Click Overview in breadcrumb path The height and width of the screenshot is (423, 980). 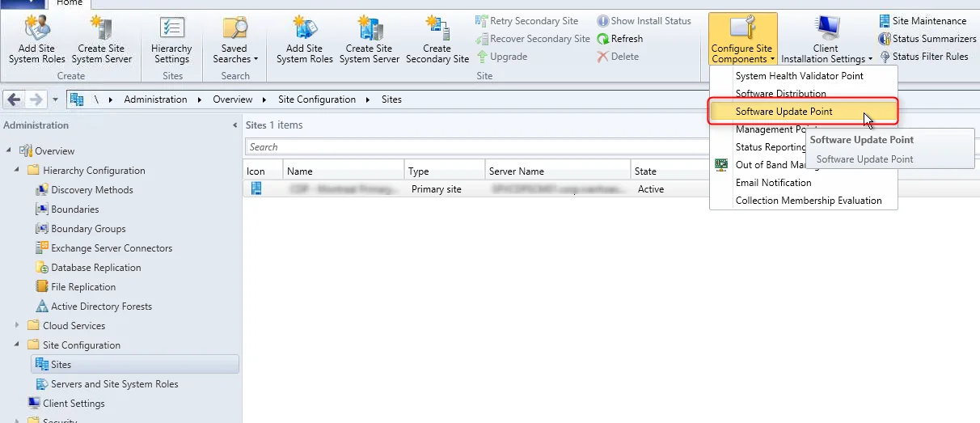(233, 99)
